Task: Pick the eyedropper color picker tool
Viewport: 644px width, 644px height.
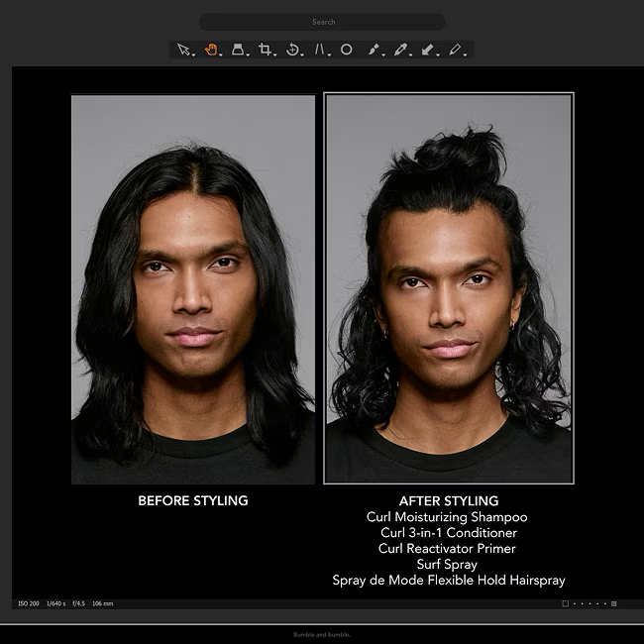Action: pyautogui.click(x=400, y=50)
